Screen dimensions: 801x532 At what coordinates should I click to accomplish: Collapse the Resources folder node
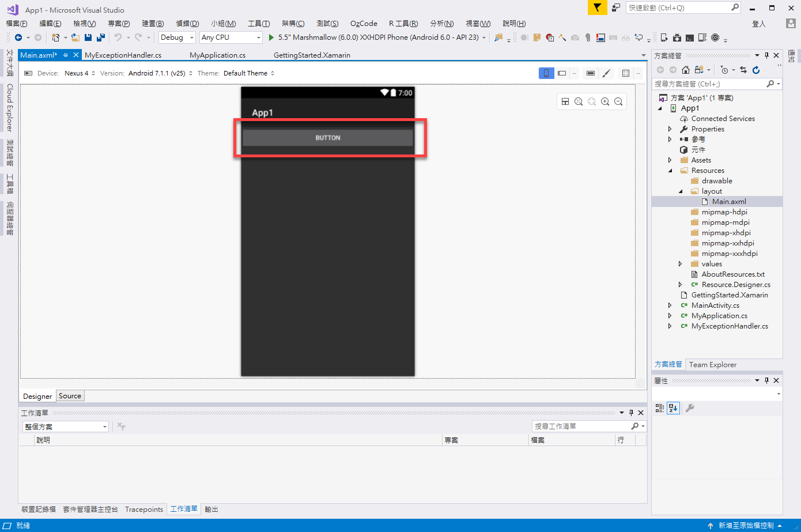point(670,171)
